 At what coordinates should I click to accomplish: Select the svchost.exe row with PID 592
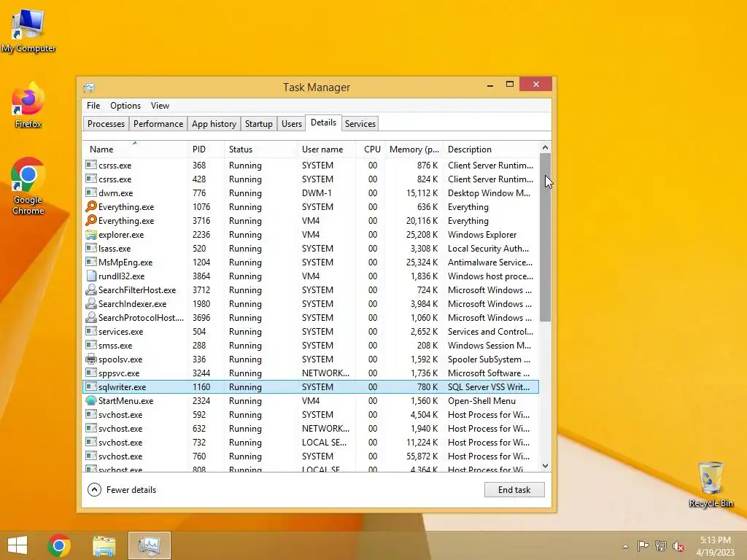(311, 414)
